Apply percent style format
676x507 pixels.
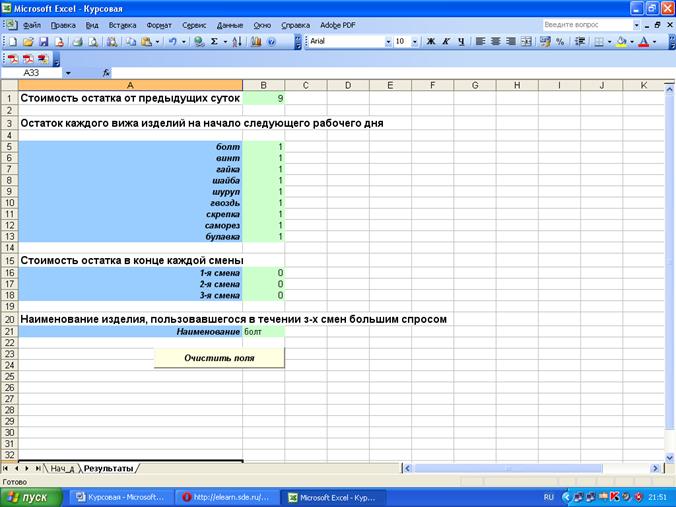560,42
